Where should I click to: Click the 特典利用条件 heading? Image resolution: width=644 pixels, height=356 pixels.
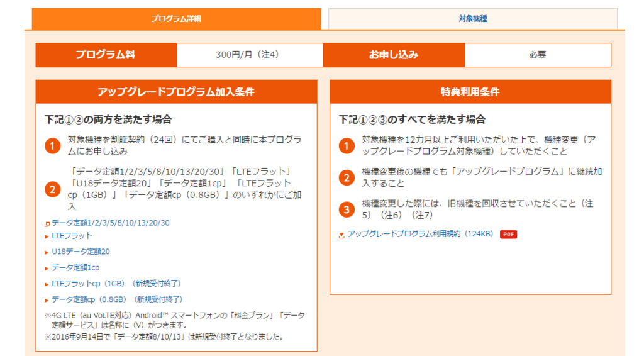(470, 92)
